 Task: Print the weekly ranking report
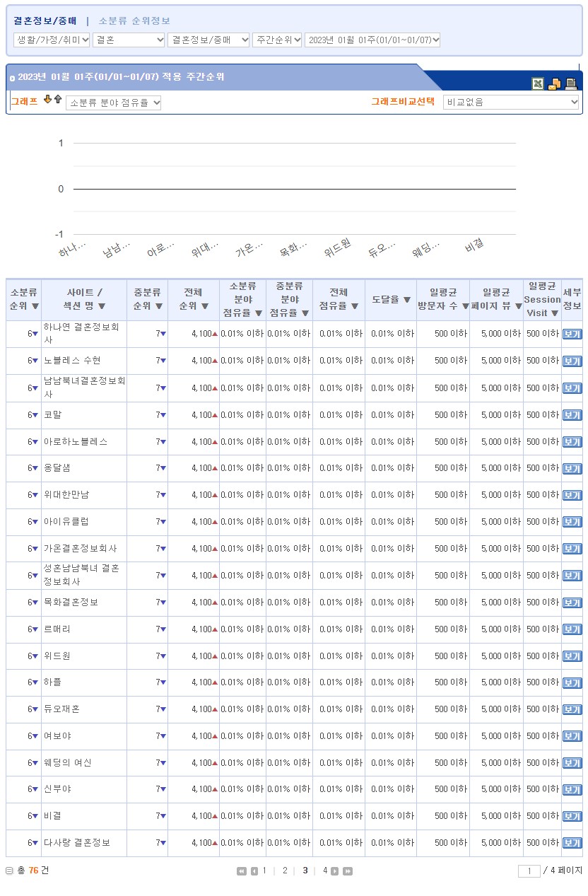pyautogui.click(x=571, y=84)
